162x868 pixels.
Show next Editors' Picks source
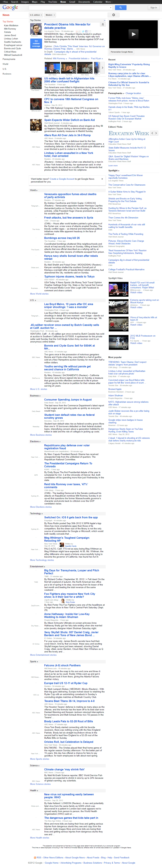pyautogui.click(x=156, y=133)
